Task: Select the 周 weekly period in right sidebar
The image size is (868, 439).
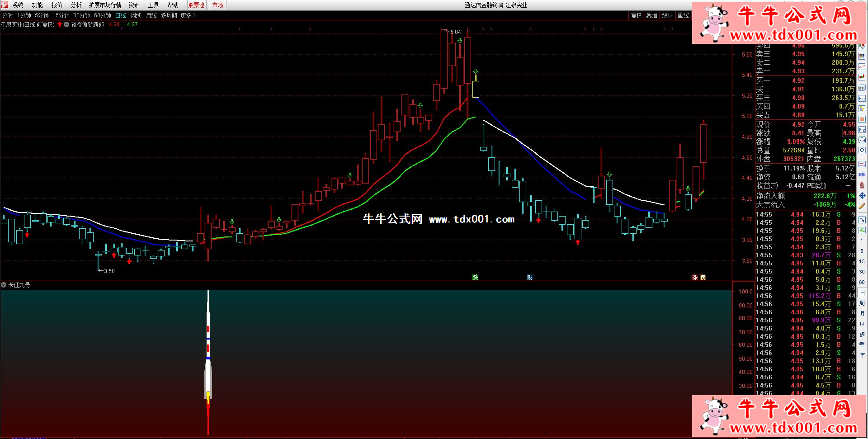Action: 862,303
